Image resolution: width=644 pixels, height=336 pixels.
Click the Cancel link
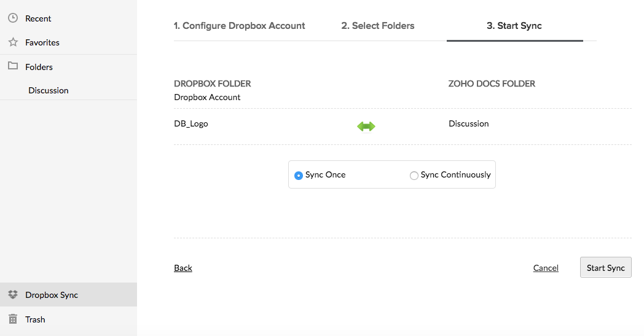(546, 268)
